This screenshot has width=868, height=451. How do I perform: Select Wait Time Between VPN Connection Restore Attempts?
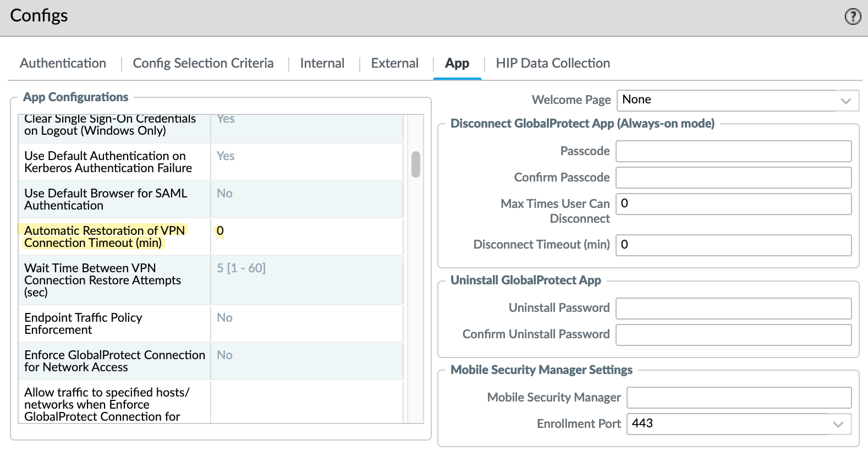211,280
